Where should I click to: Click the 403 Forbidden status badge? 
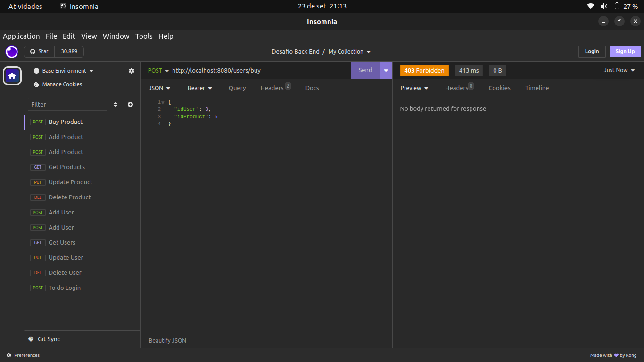424,70
